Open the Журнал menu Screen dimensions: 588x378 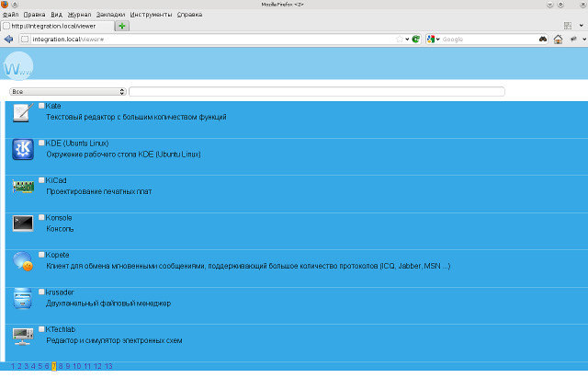[x=80, y=15]
